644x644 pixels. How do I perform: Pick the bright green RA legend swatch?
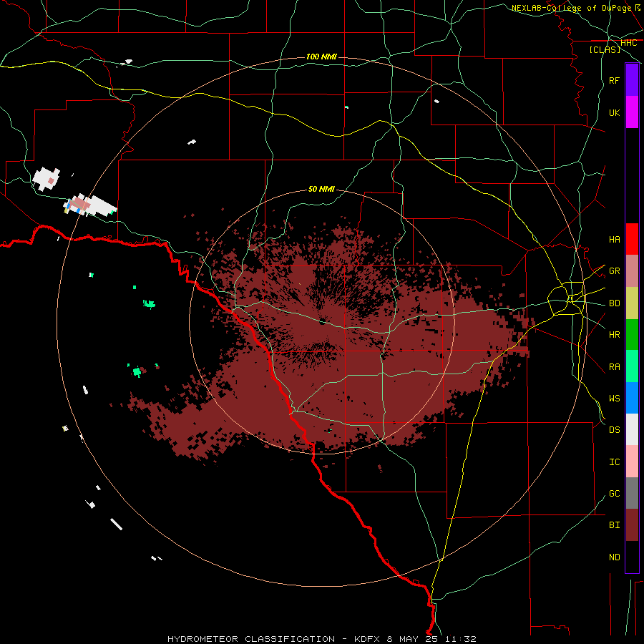pos(632,366)
